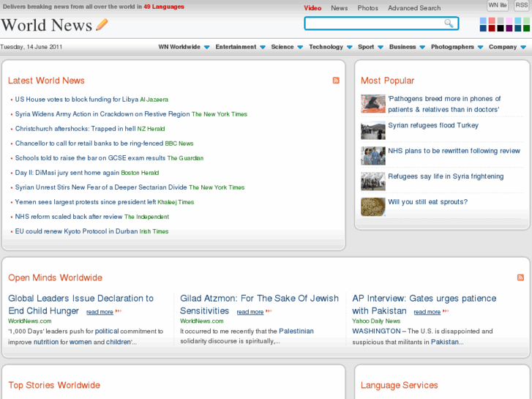Select the pale pink theme swatch
Screen dimensions: 532x399
tap(509, 20)
